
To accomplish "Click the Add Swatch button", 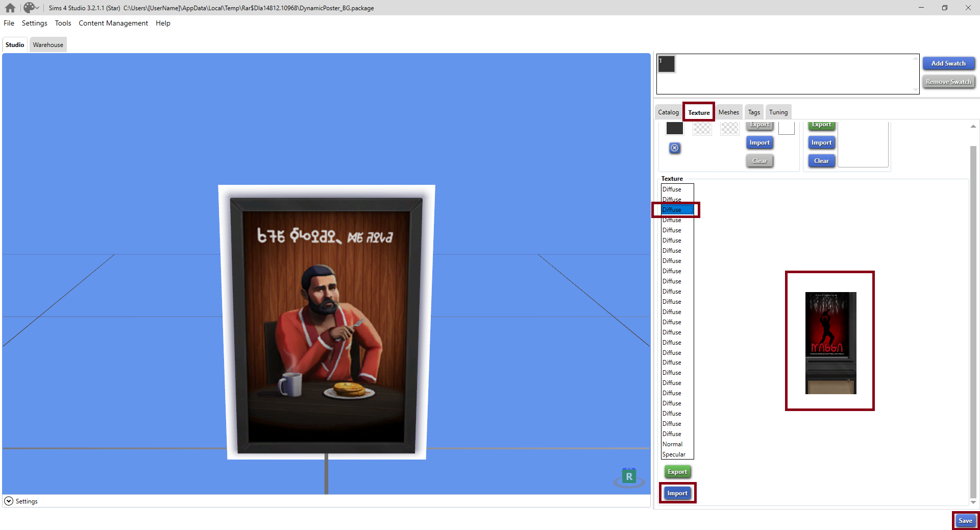I will coord(948,63).
